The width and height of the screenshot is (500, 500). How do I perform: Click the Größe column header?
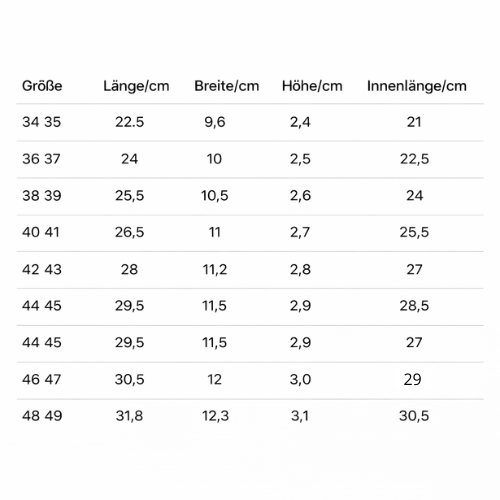(42, 86)
